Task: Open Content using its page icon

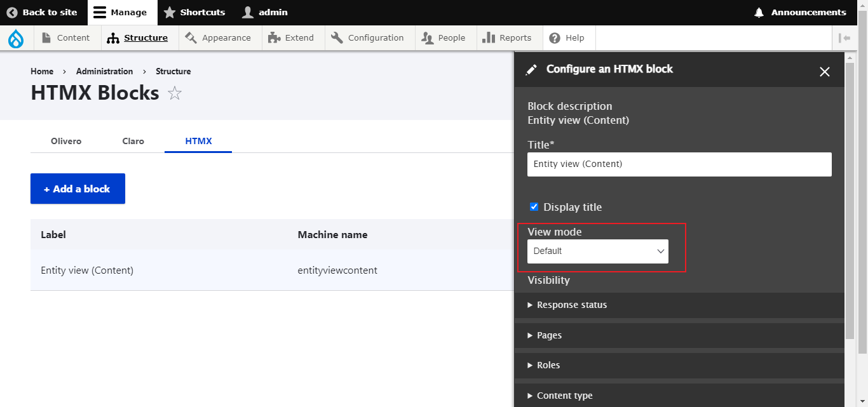Action: (x=45, y=37)
